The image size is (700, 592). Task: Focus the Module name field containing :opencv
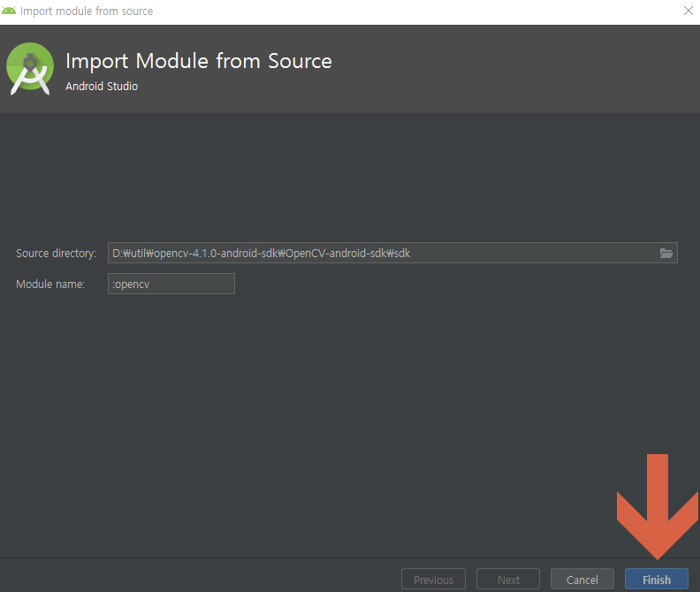point(171,284)
